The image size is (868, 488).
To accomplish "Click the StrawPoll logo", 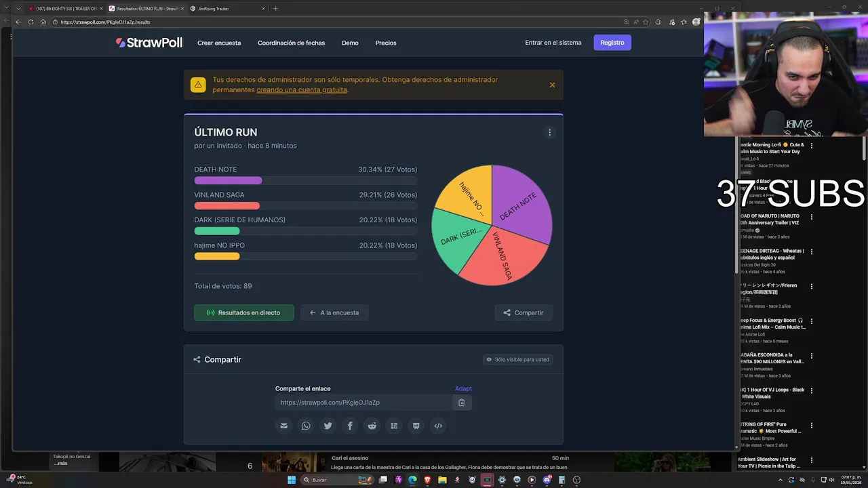I will tap(149, 43).
